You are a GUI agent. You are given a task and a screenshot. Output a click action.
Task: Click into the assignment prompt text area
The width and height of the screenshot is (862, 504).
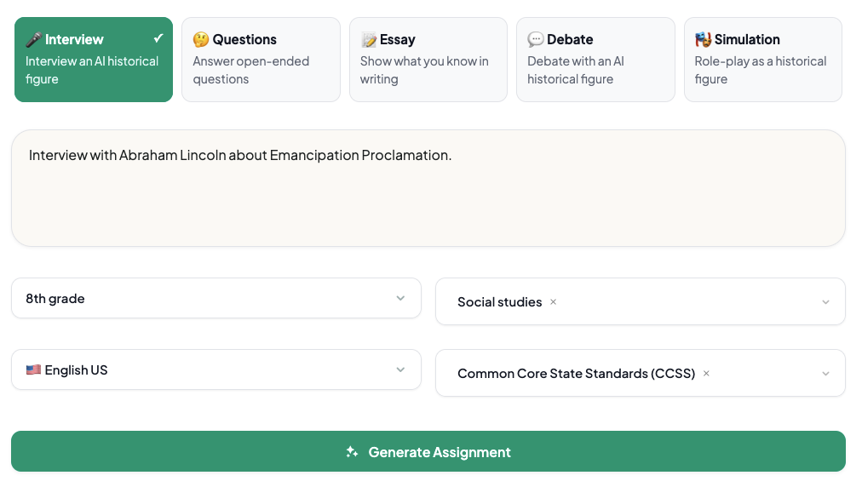(428, 196)
